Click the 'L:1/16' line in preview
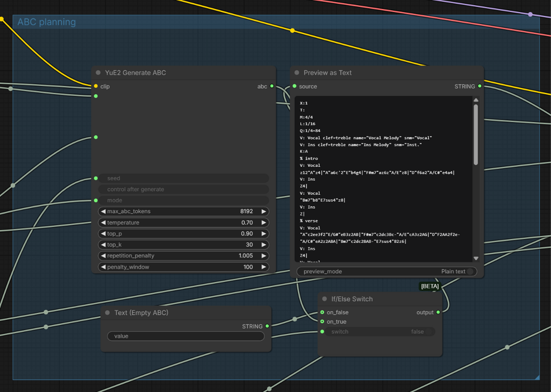 point(307,124)
